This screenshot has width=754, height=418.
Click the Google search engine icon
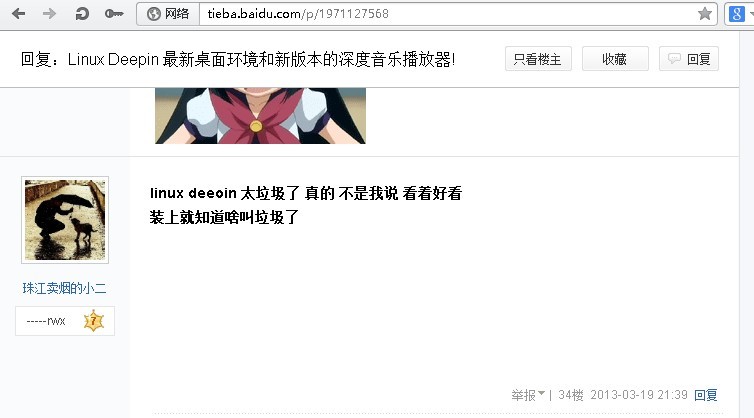pos(736,13)
